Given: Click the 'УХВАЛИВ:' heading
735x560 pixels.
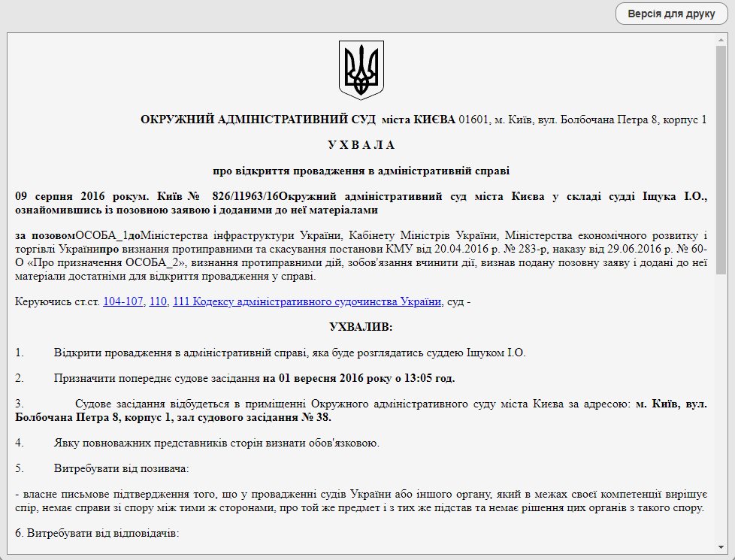Looking at the screenshot, I should [361, 327].
